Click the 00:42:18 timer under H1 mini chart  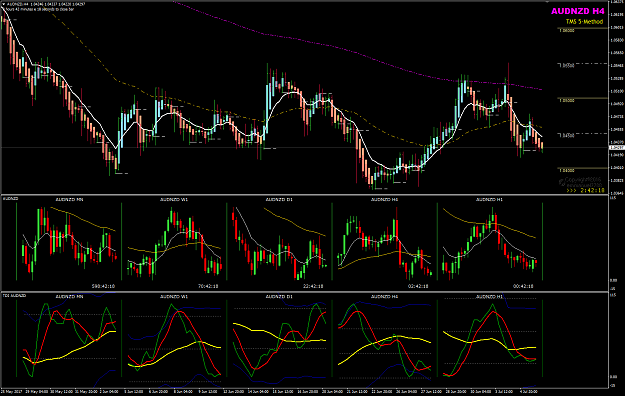[523, 286]
